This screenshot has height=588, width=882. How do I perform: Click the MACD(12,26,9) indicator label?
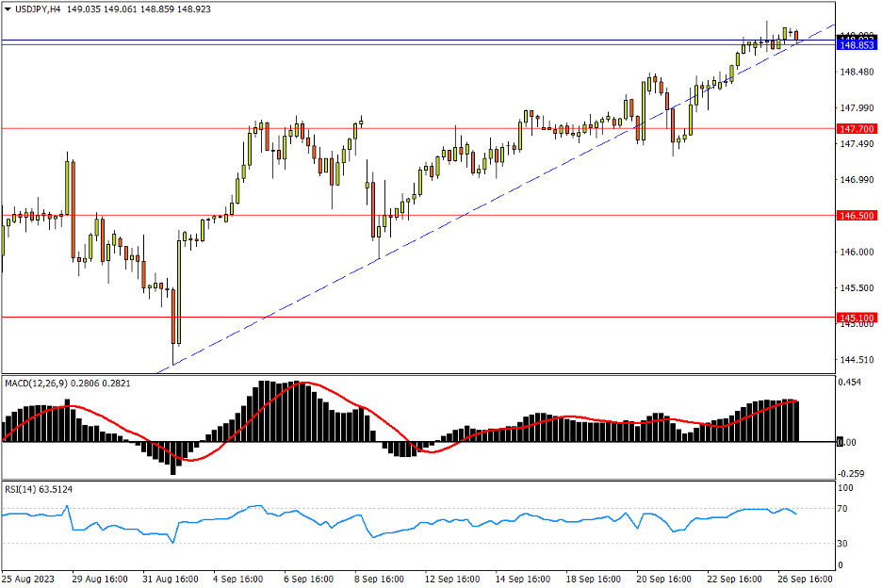(x=43, y=383)
